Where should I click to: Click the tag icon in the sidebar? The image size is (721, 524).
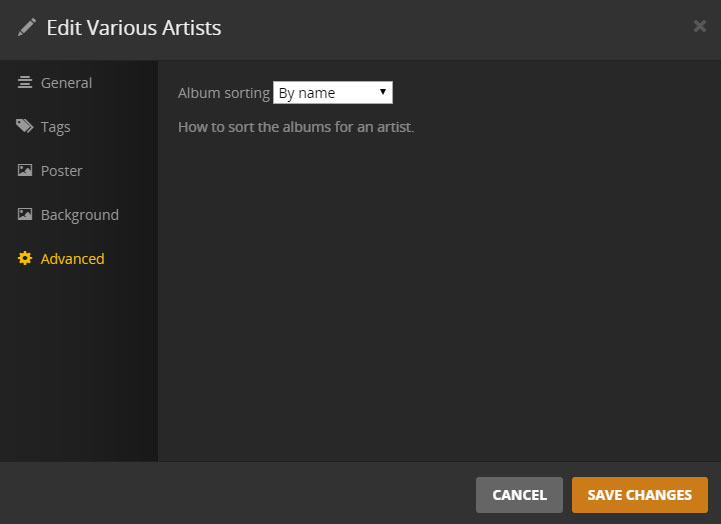[x=25, y=127]
